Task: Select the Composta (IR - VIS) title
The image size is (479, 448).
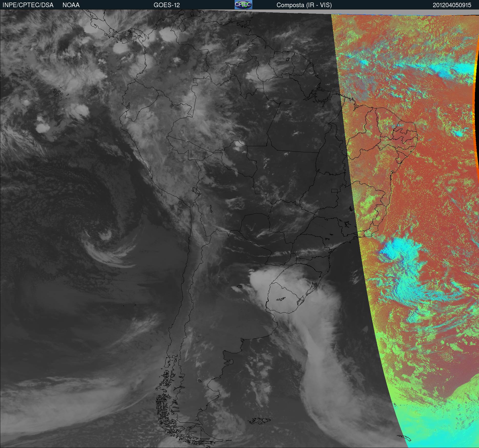Action: click(x=304, y=5)
